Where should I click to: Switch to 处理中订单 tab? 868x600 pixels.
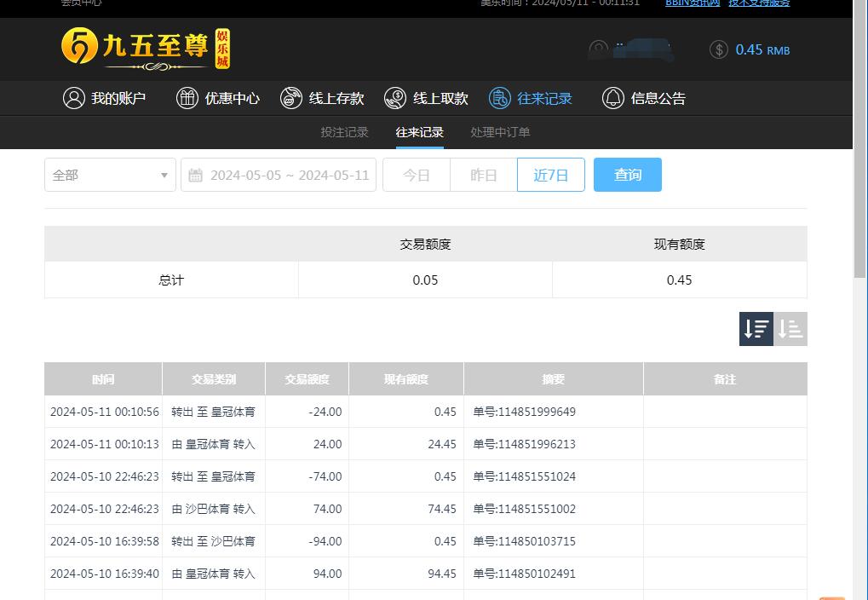[500, 132]
